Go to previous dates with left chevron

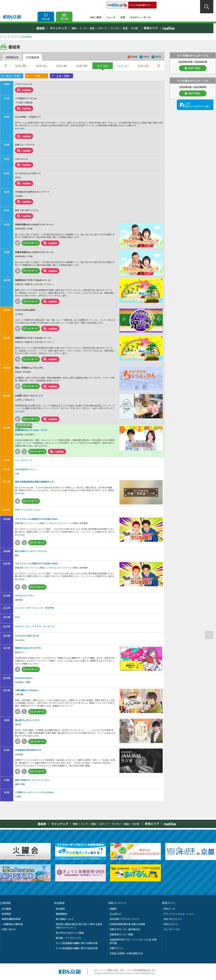[x=5, y=66]
